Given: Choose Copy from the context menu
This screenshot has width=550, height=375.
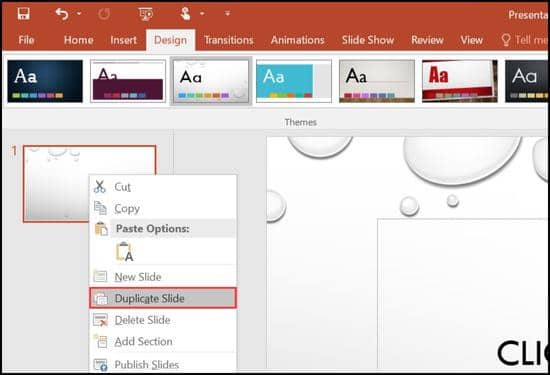Looking at the screenshot, I should (x=163, y=208).
